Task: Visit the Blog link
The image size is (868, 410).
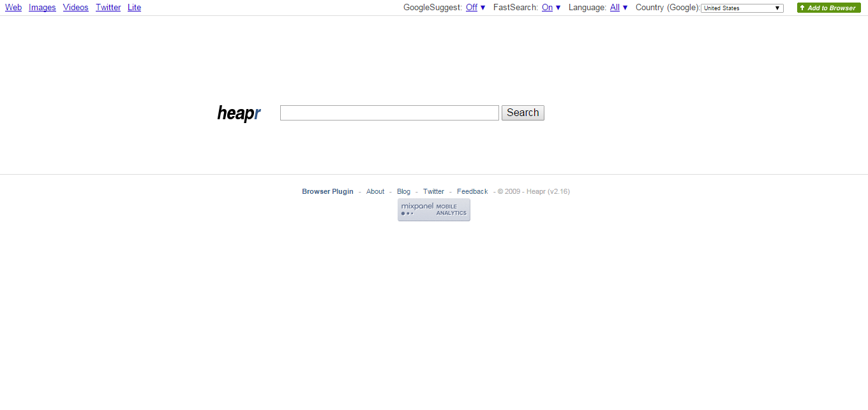Action: (x=403, y=191)
